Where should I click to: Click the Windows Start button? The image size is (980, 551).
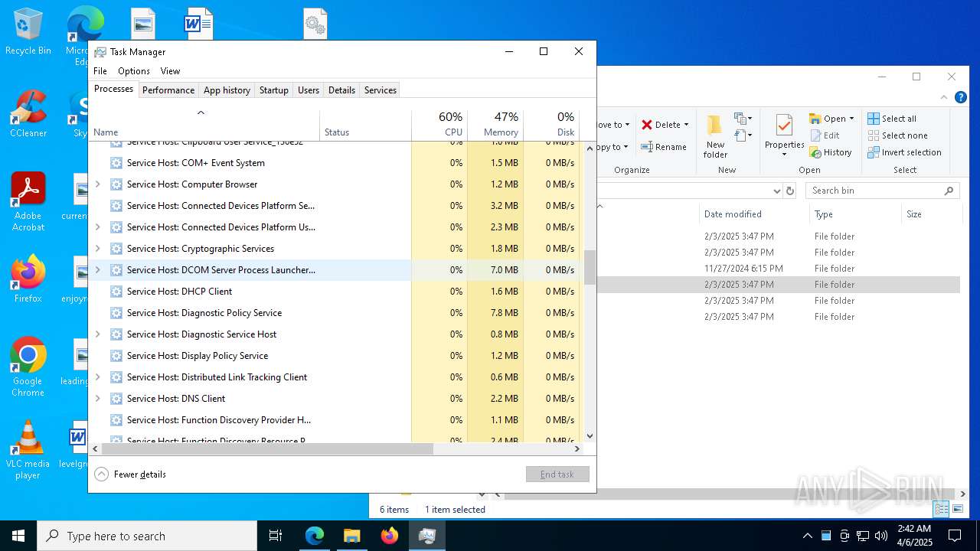18,536
